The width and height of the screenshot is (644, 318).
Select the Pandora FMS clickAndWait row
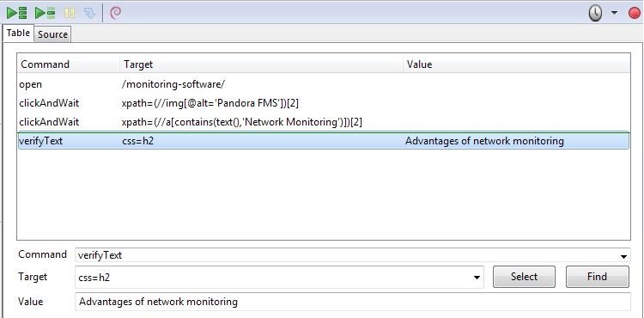(324, 103)
